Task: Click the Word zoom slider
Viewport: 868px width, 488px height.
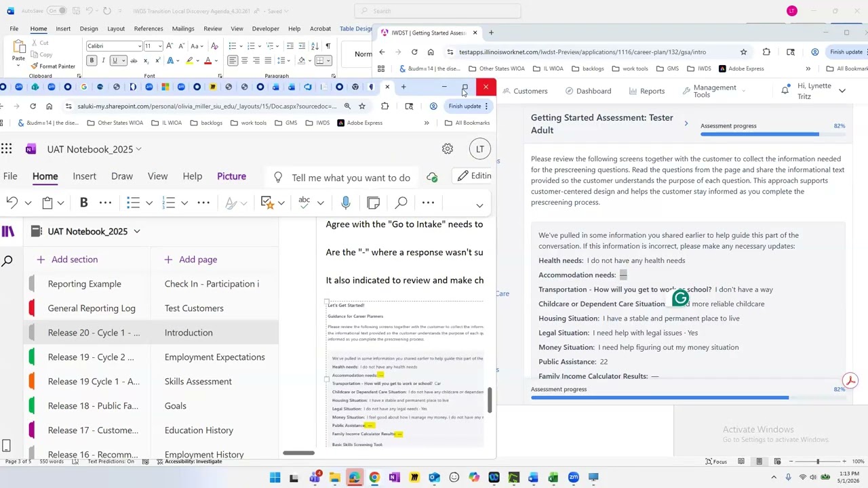Action: (x=818, y=462)
